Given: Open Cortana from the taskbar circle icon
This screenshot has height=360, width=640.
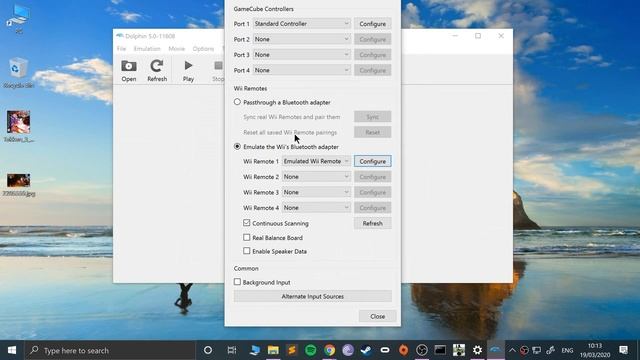Looking at the screenshot, I should (208, 350).
